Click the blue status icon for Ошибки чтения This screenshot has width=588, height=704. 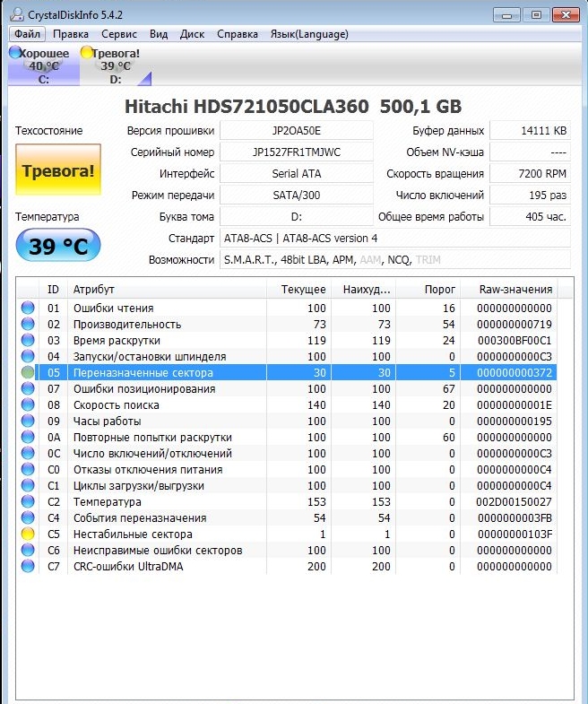28,308
